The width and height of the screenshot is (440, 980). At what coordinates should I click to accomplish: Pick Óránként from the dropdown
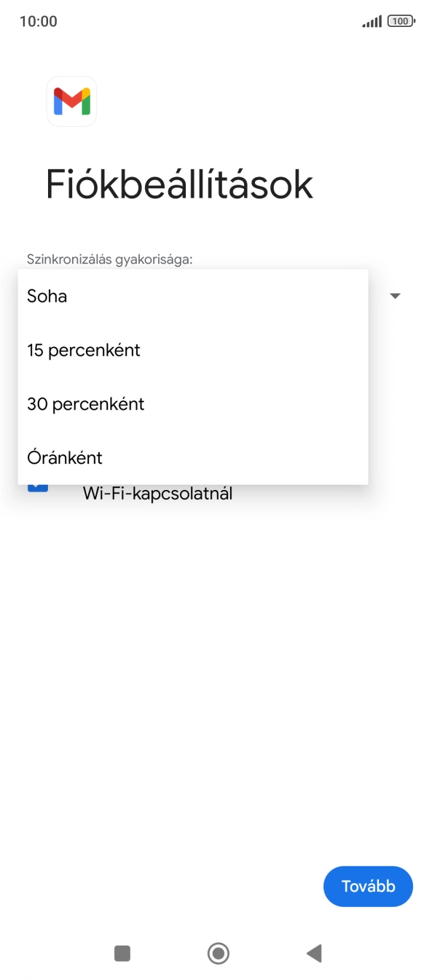(65, 458)
